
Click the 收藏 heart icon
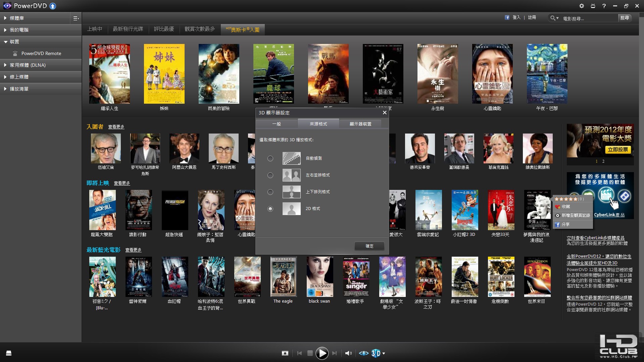557,207
